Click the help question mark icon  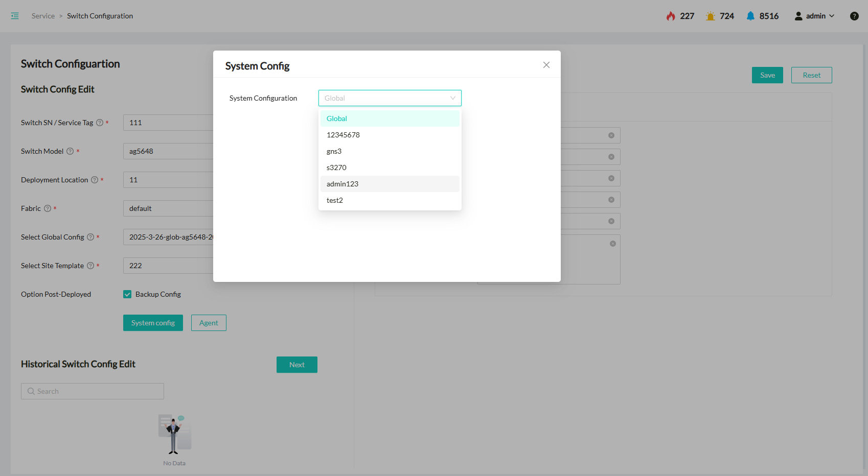(x=854, y=16)
